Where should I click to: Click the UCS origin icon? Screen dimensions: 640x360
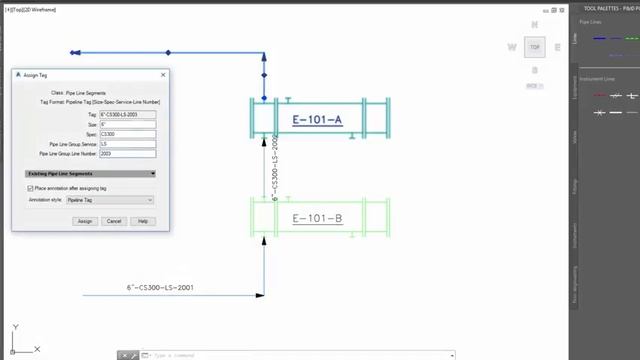[x=13, y=351]
